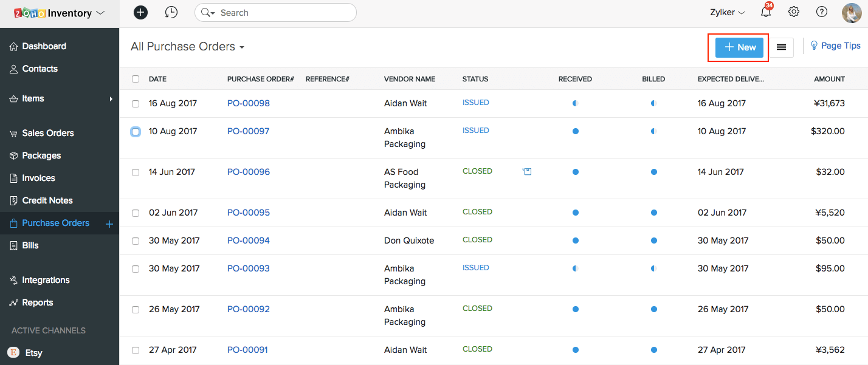Expand the Items submenu in sidebar

[x=111, y=99]
